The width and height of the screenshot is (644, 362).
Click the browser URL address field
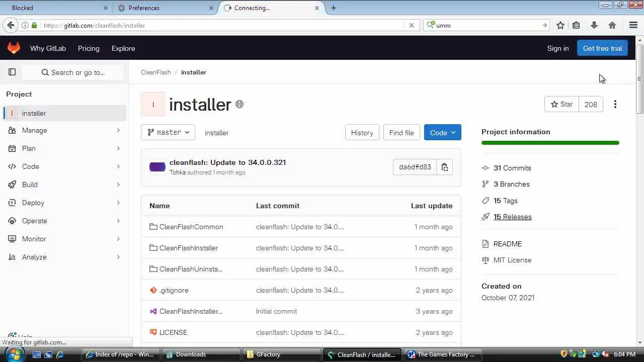[221, 25]
